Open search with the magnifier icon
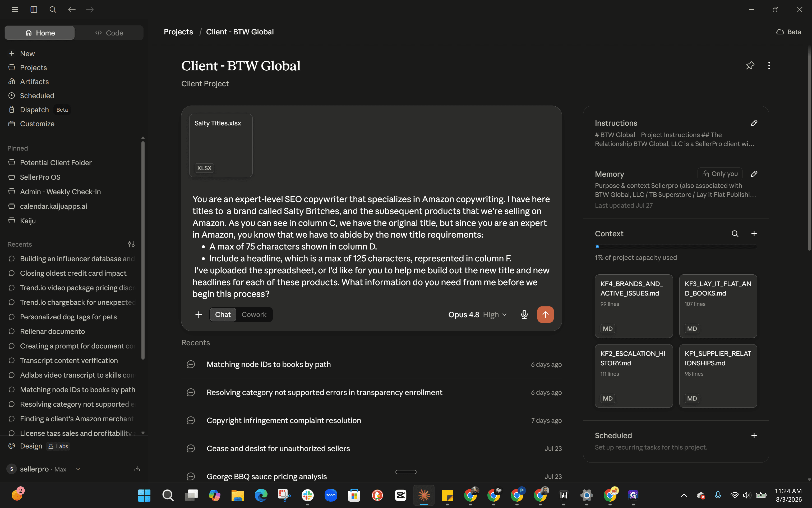The height and width of the screenshot is (508, 812). [53, 10]
